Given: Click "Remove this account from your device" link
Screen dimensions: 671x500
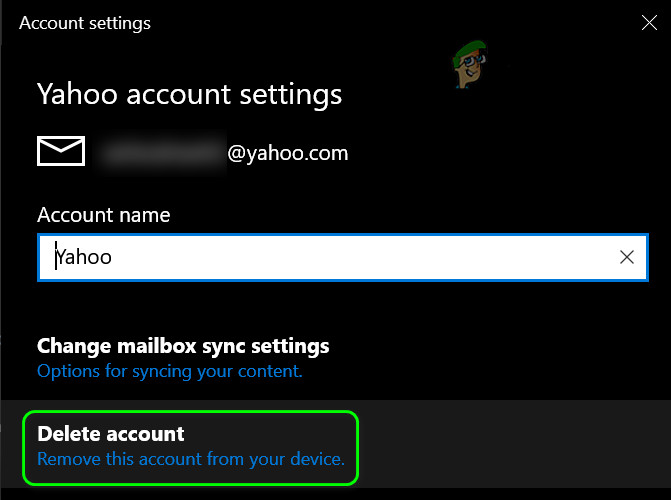Looking at the screenshot, I should [190, 459].
